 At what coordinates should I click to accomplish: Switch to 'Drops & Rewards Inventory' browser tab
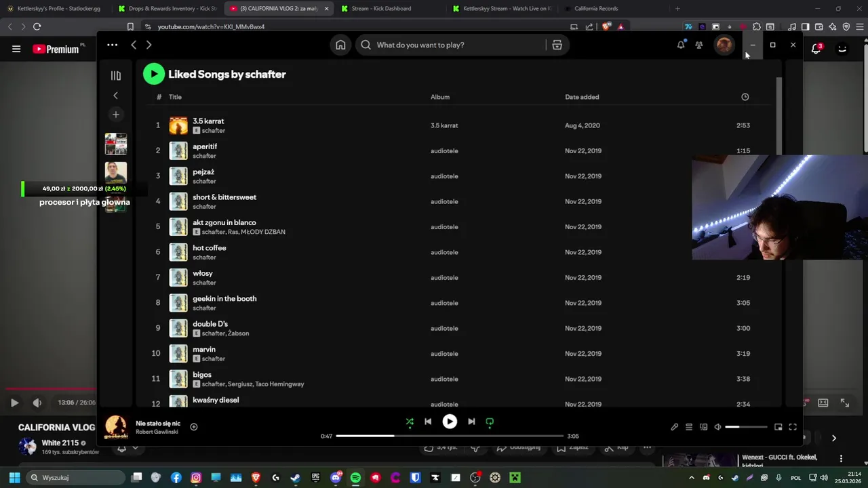click(167, 9)
